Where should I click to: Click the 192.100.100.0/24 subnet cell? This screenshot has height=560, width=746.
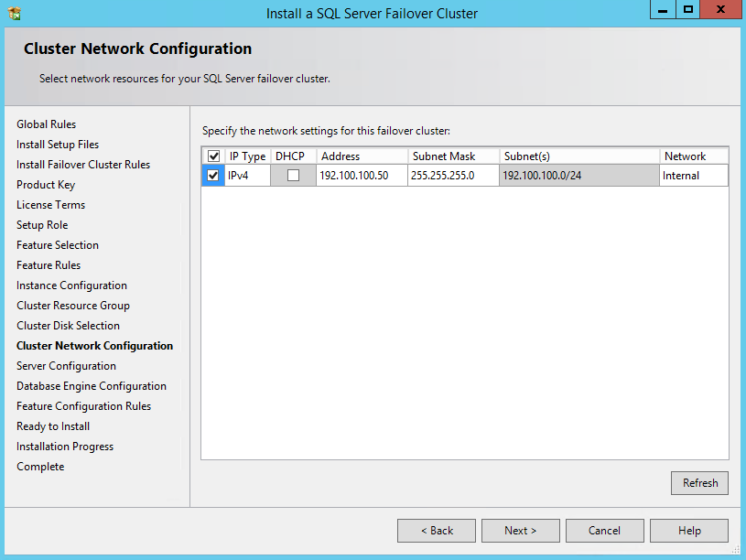pos(579,176)
